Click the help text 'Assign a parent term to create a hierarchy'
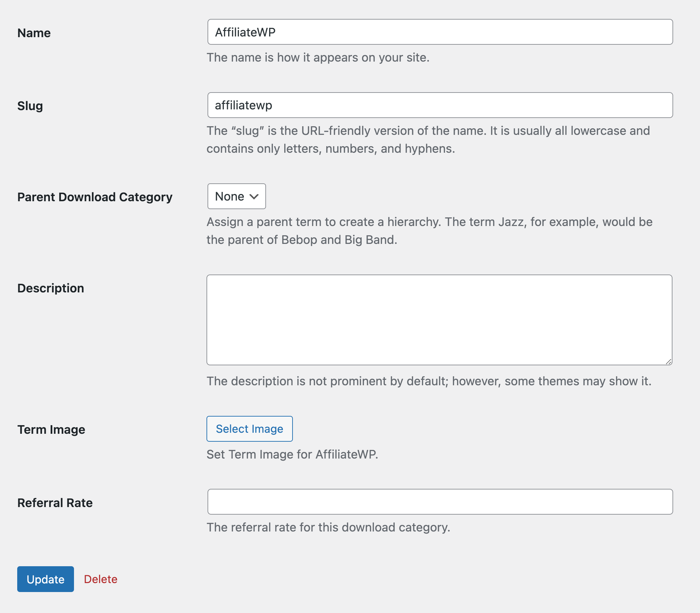The width and height of the screenshot is (700, 613). (429, 231)
